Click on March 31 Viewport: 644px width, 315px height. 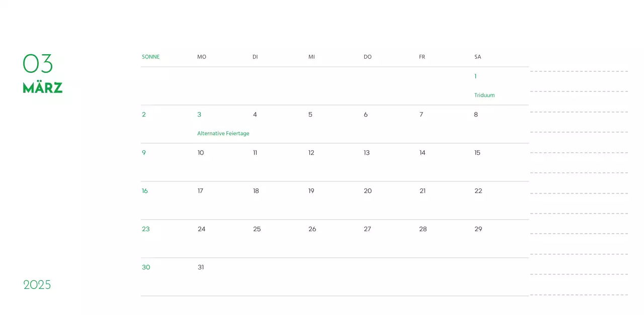coord(201,267)
